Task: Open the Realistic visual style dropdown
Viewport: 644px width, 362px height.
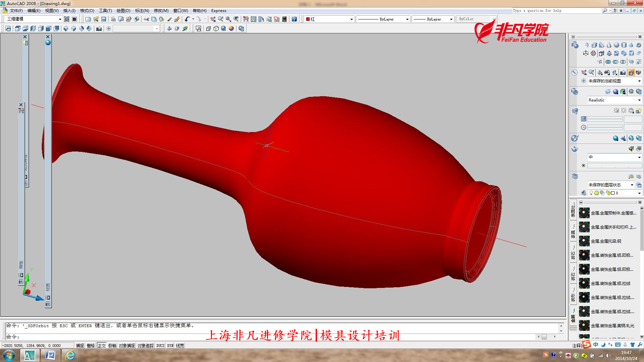Action: [614, 100]
